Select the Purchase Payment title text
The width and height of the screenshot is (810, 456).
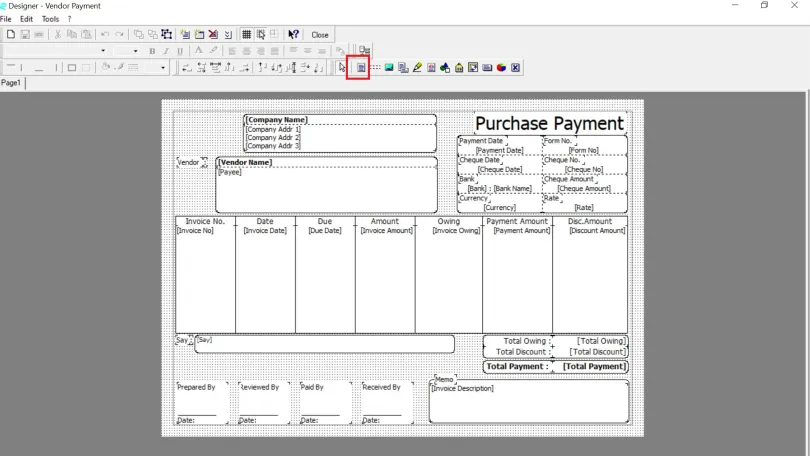(549, 123)
